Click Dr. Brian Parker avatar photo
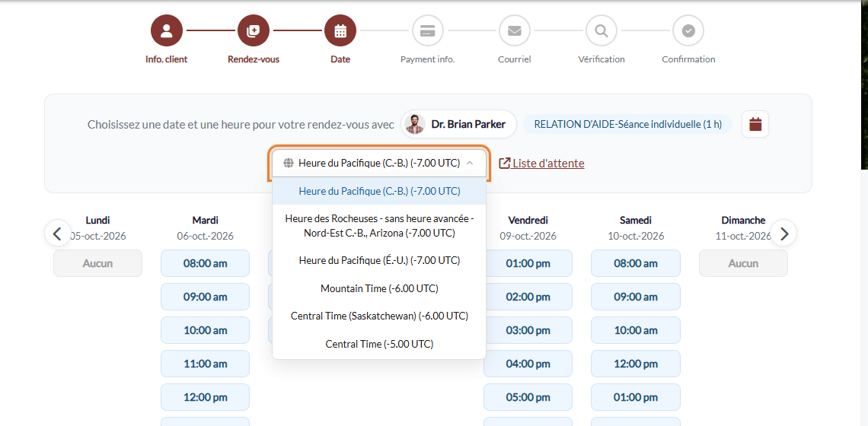Screen dimensions: 868x426 tap(415, 124)
